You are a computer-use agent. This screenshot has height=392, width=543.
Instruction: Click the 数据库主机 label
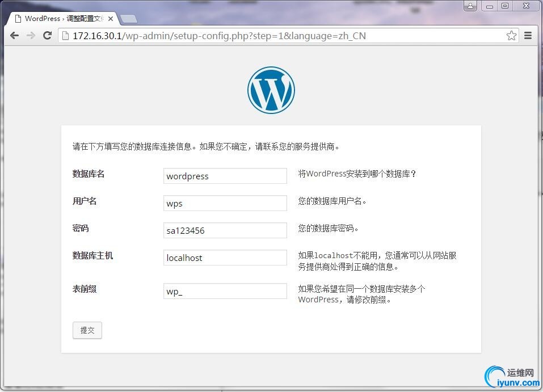92,255
